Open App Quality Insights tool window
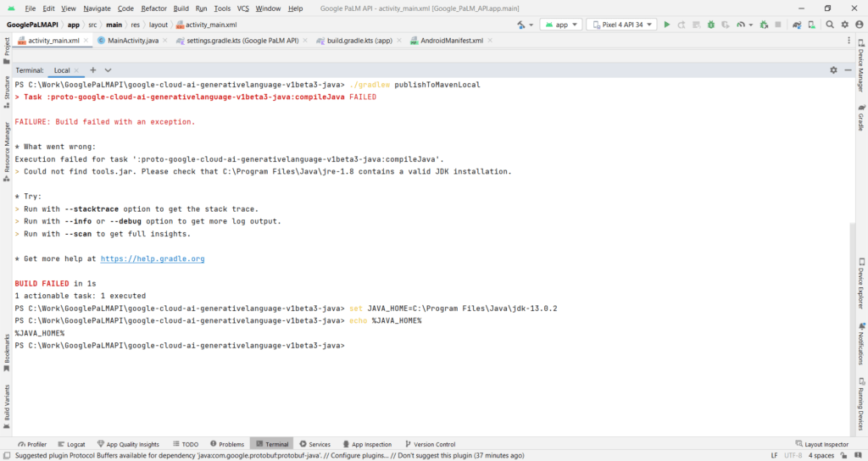The height and width of the screenshot is (461, 868). tap(128, 444)
